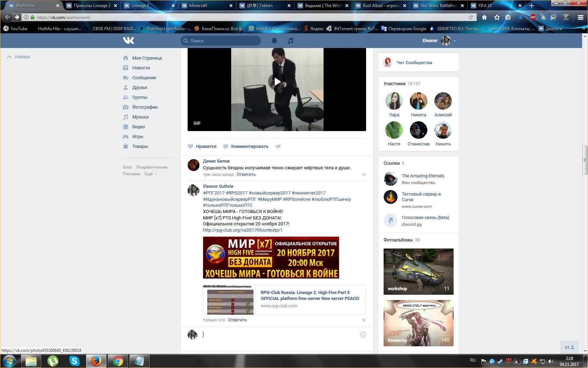The height and width of the screenshot is (368, 588).
Task: Expand the Ещё footer menu
Action: 151,174
